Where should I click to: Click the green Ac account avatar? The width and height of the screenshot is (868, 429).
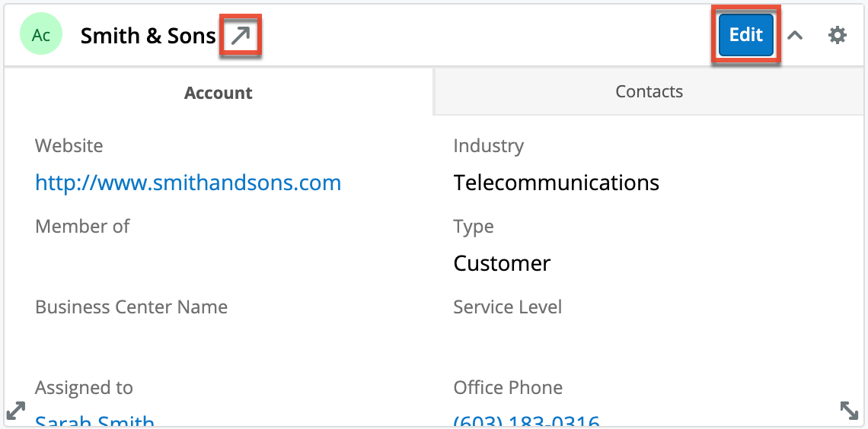point(41,36)
